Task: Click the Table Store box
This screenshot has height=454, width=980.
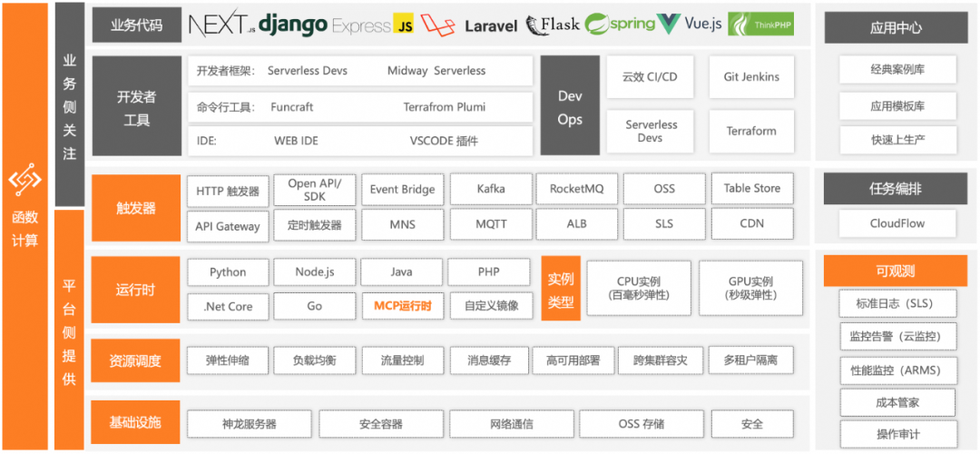Action: (752, 188)
